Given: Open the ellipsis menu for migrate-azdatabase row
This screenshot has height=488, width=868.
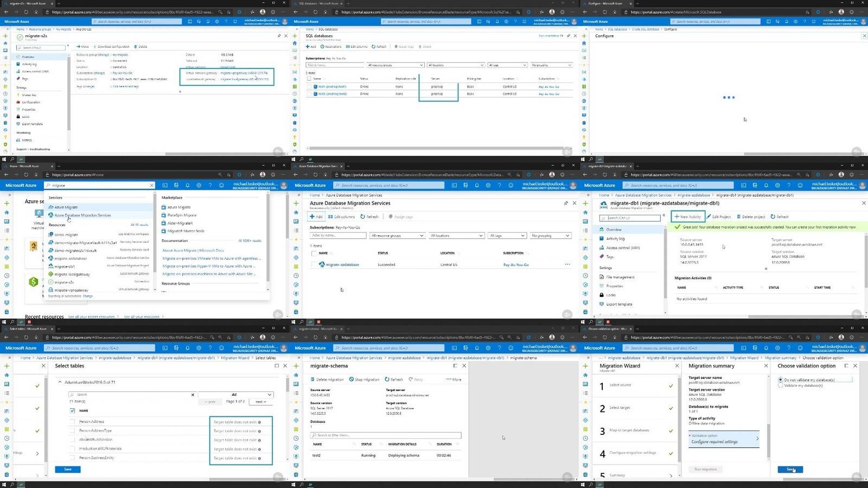Looking at the screenshot, I should click(x=567, y=264).
